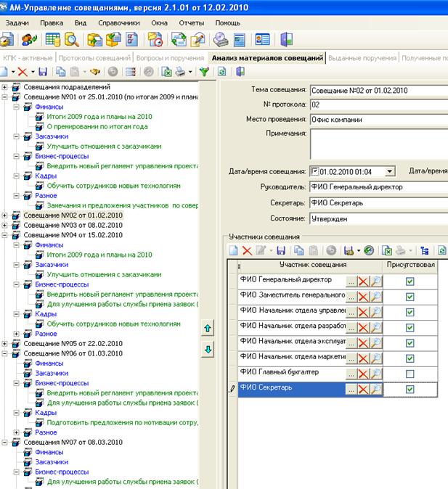Click the magnifier search icon in the main toolbar

(72, 39)
